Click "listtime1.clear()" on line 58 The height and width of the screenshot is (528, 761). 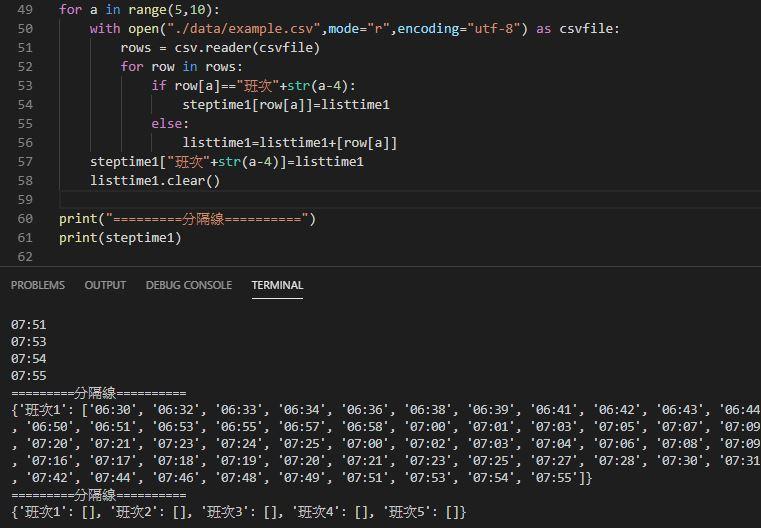coord(155,181)
